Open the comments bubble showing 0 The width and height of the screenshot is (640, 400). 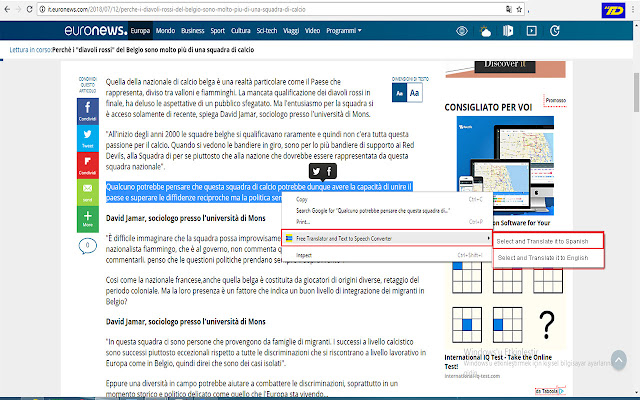pos(87,246)
